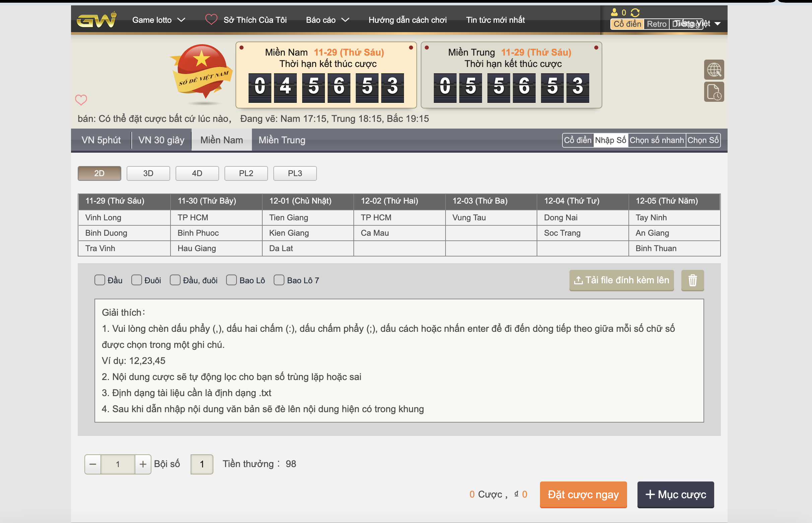Click the red heart favorites icon in navbar
The image size is (812, 523).
coord(211,19)
